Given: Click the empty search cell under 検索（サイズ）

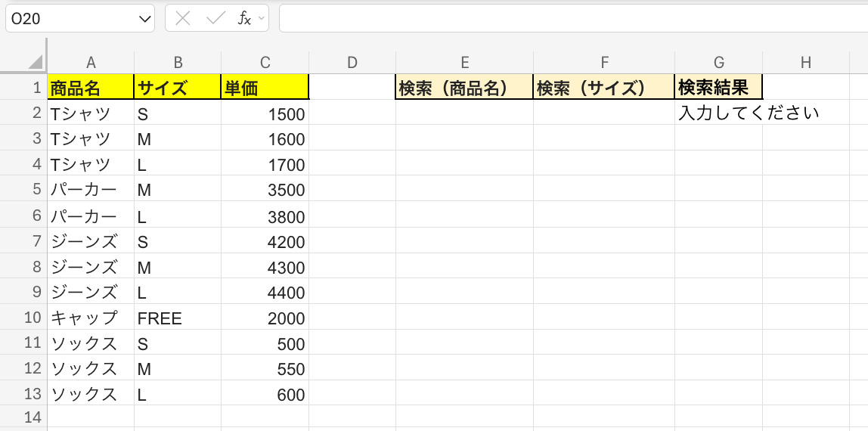Looking at the screenshot, I should pyautogui.click(x=604, y=113).
